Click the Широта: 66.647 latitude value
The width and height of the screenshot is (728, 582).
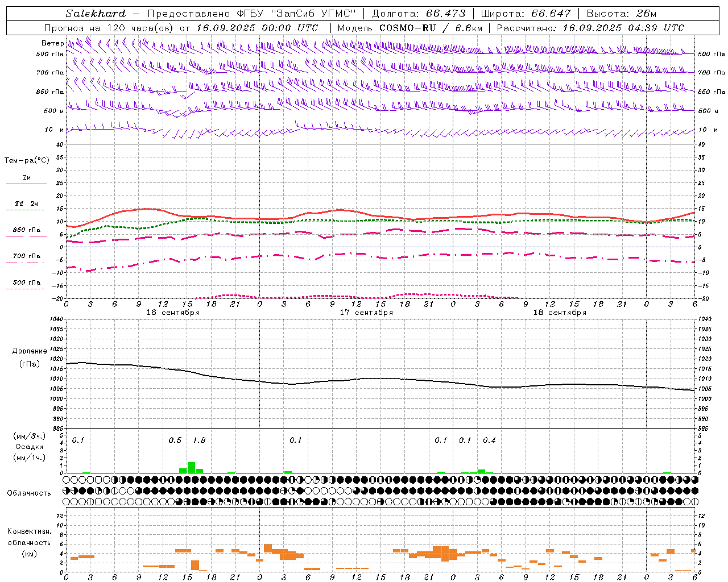pyautogui.click(x=526, y=14)
